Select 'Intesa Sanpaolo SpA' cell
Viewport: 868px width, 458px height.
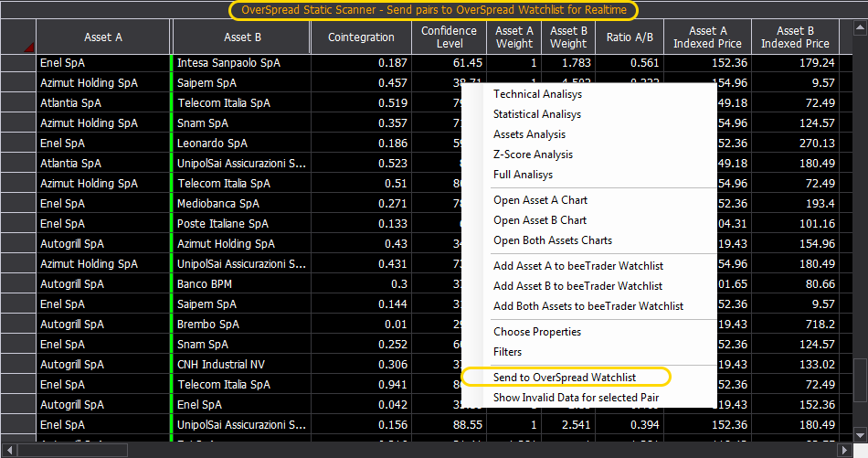pyautogui.click(x=241, y=63)
